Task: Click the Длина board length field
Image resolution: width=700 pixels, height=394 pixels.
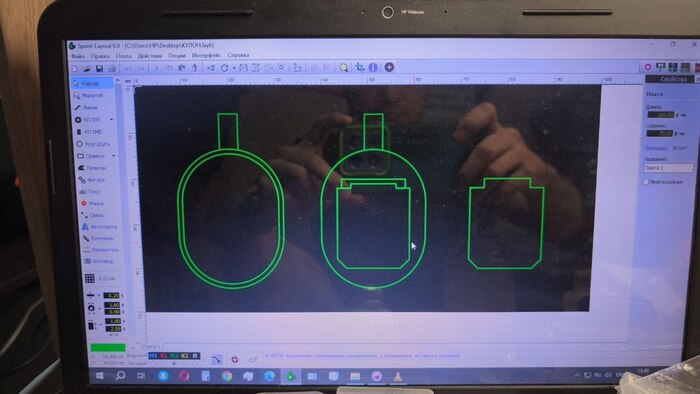Action: click(660, 115)
